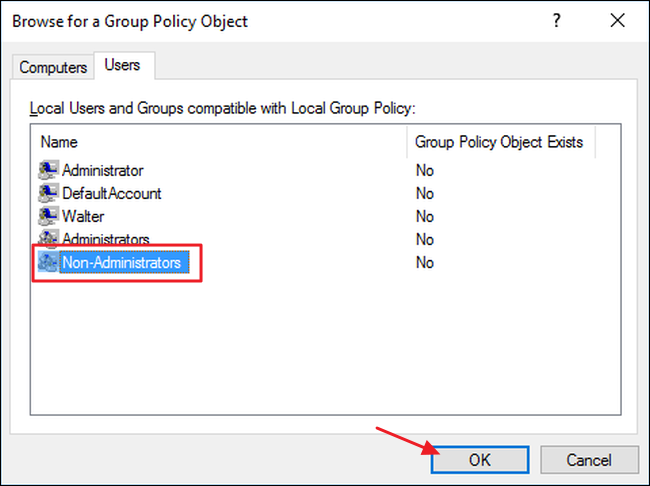Screen dimensions: 650x486
Task: Select the Non-Administrators group name
Action: coord(122,262)
